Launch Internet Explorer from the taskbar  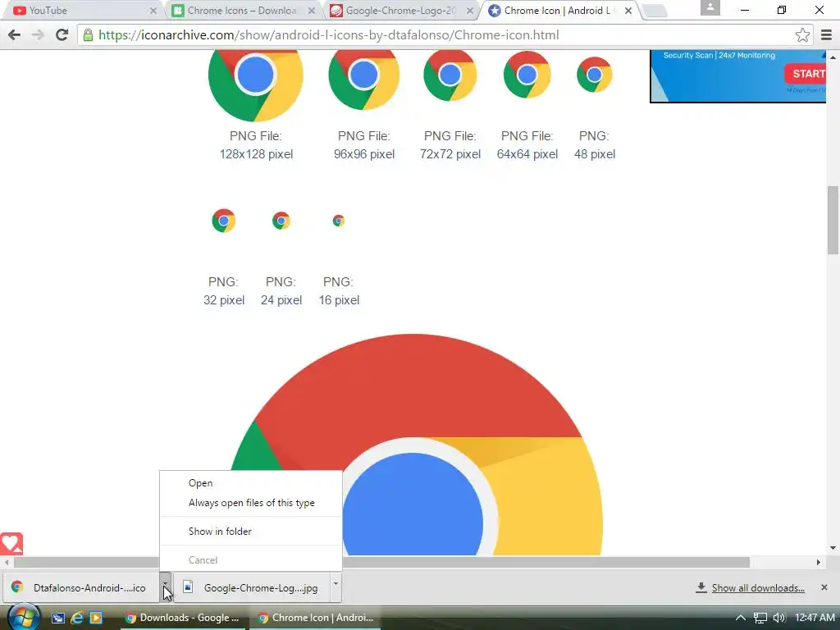click(x=77, y=618)
